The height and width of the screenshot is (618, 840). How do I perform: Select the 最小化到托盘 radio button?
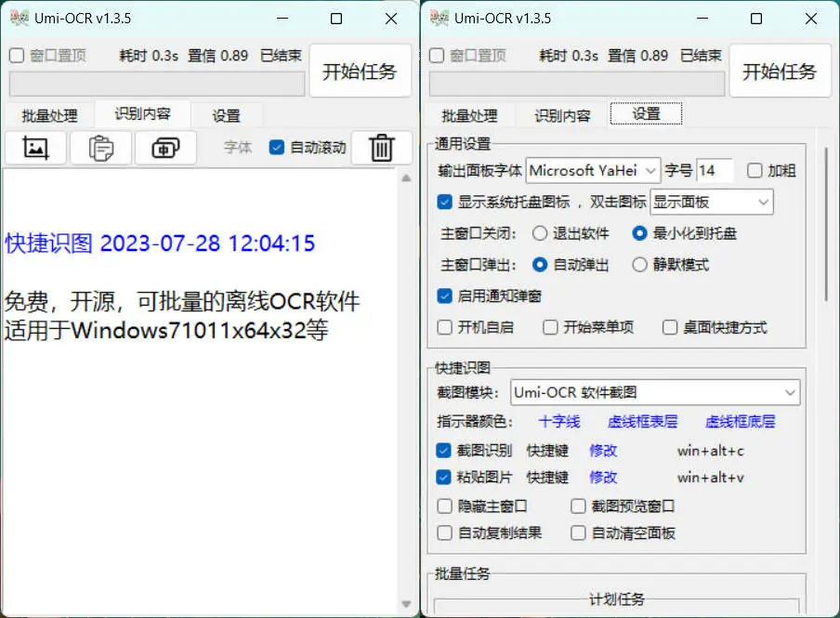(x=639, y=233)
